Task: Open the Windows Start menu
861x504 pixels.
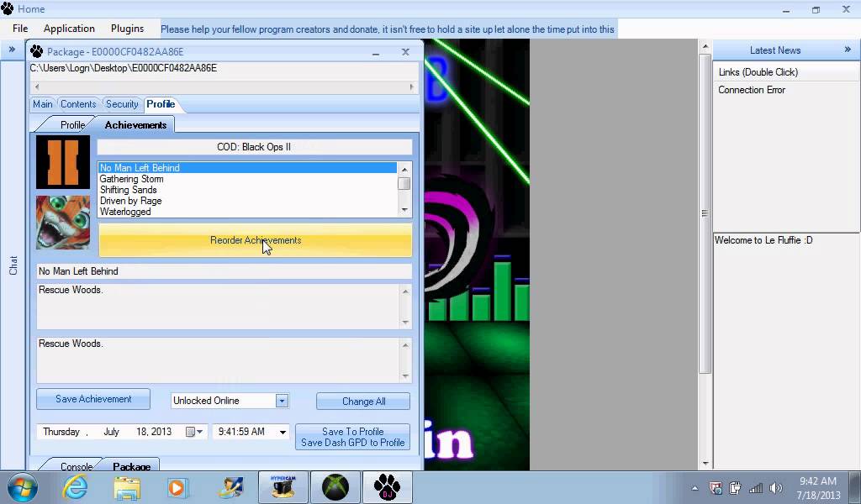Action: (x=22, y=487)
